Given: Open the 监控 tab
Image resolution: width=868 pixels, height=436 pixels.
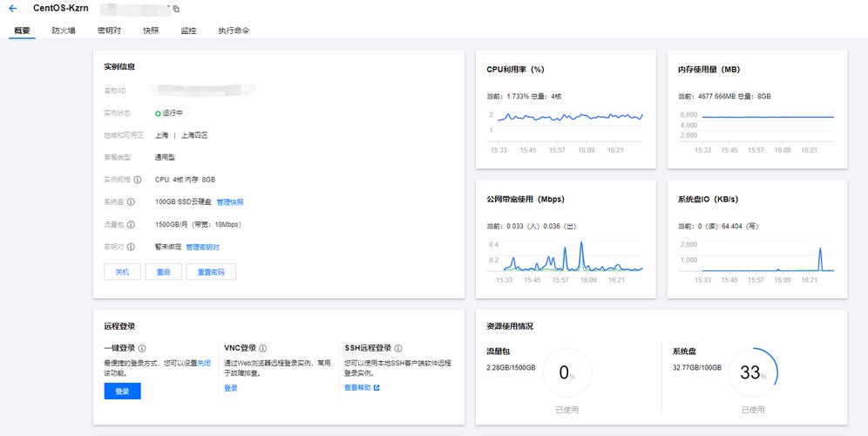Looking at the screenshot, I should click(188, 31).
